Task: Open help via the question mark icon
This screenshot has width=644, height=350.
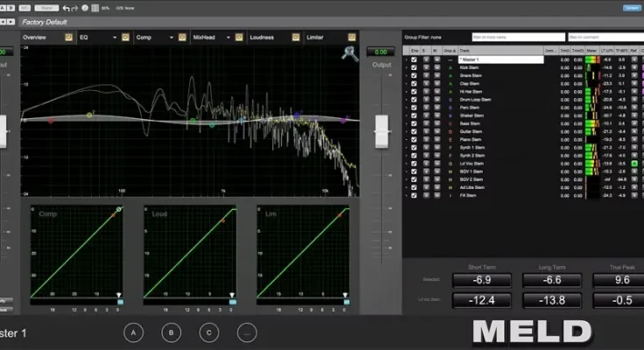Action: click(x=87, y=8)
